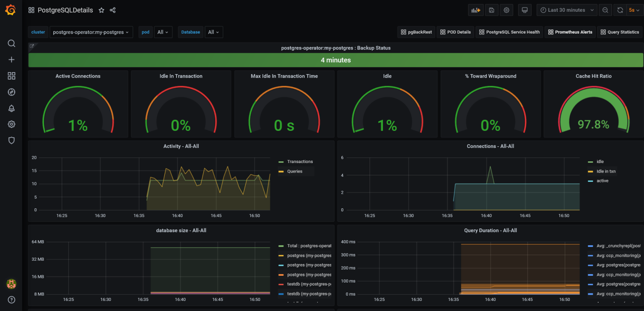The image size is (644, 311).
Task: Enable kiosk mode via the TV icon
Action: 525,10
